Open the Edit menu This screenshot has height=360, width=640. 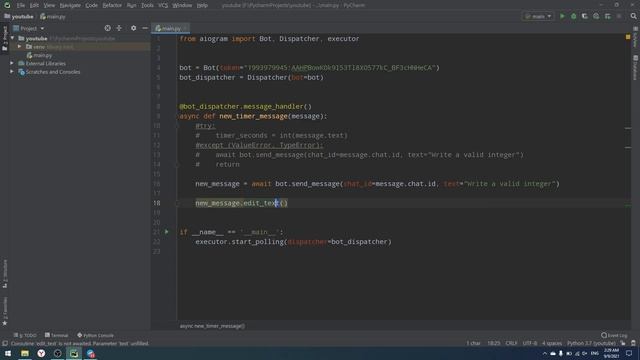[34, 5]
